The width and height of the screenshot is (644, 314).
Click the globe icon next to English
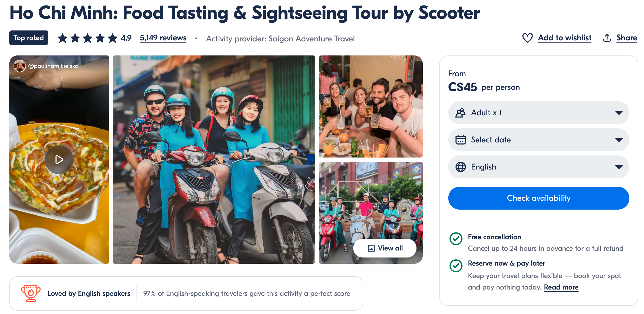point(460,167)
